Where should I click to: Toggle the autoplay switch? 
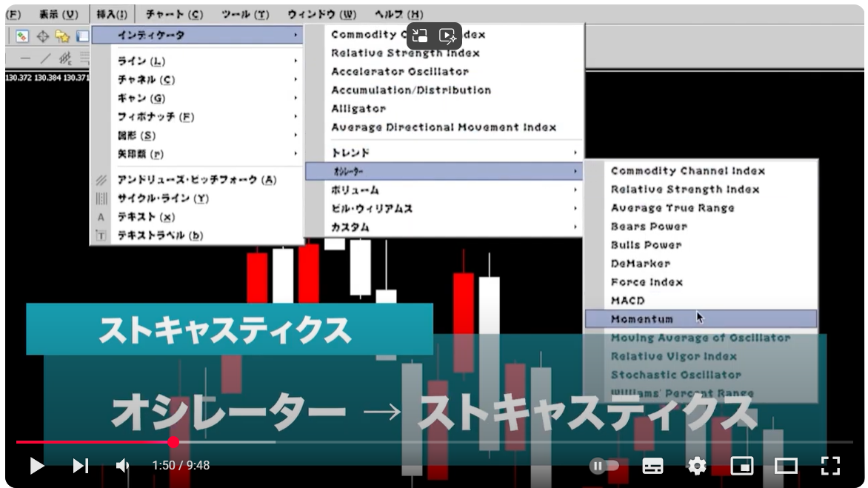(604, 466)
